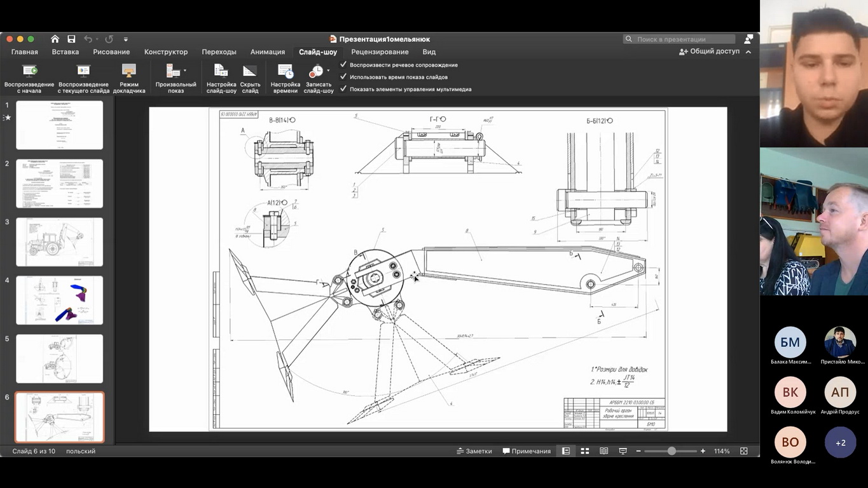Click the Redo arrow icon
Image resolution: width=868 pixels, height=488 pixels.
click(109, 39)
